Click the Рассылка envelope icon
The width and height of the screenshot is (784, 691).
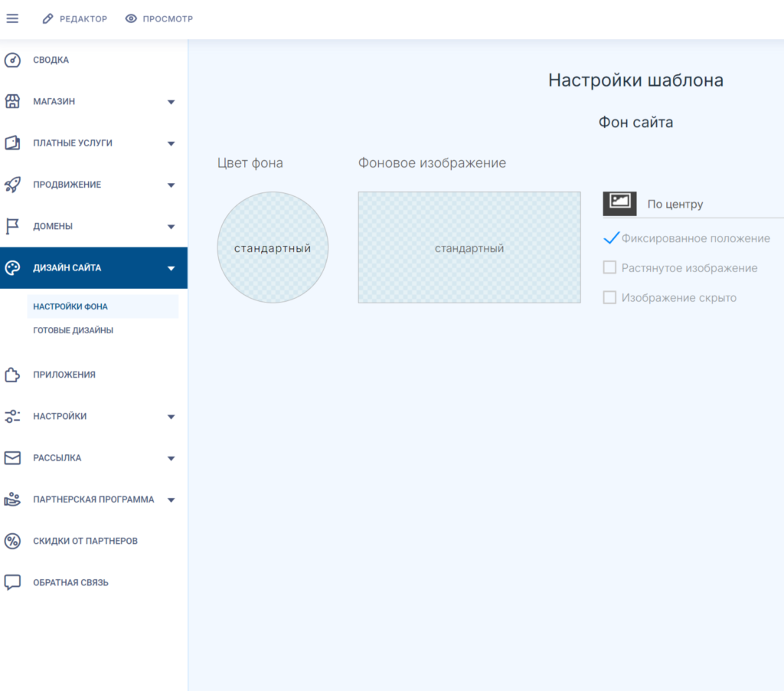point(12,458)
